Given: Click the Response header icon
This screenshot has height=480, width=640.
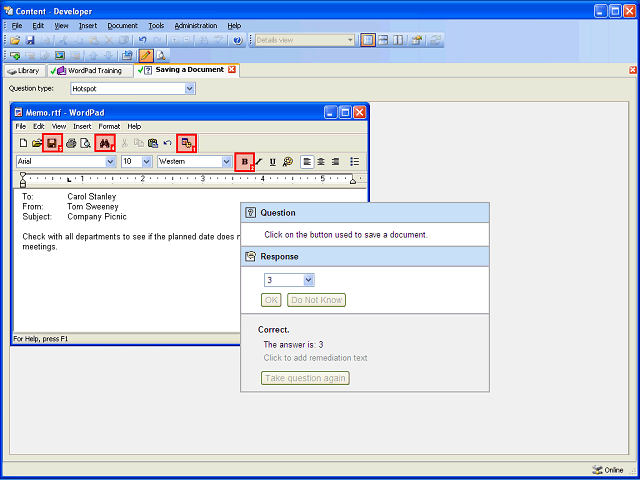Looking at the screenshot, I should 250,256.
